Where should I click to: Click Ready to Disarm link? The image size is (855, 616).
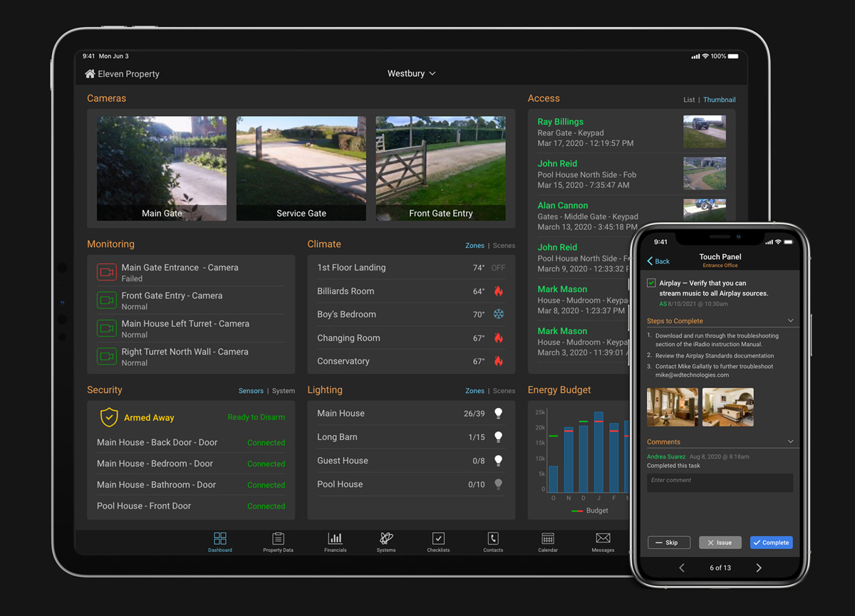coord(256,417)
